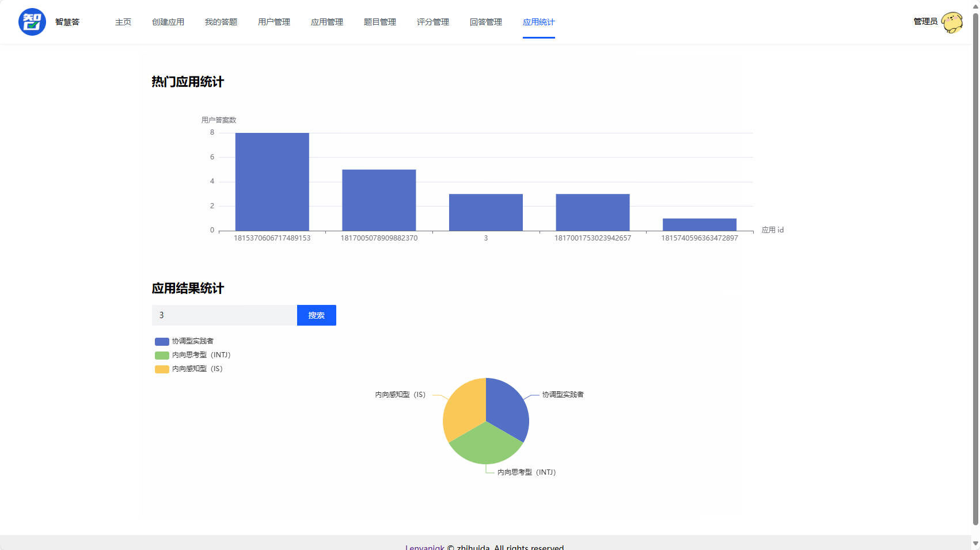The width and height of the screenshot is (980, 550).
Task: Open 我的答题 menu item
Action: pyautogui.click(x=221, y=22)
